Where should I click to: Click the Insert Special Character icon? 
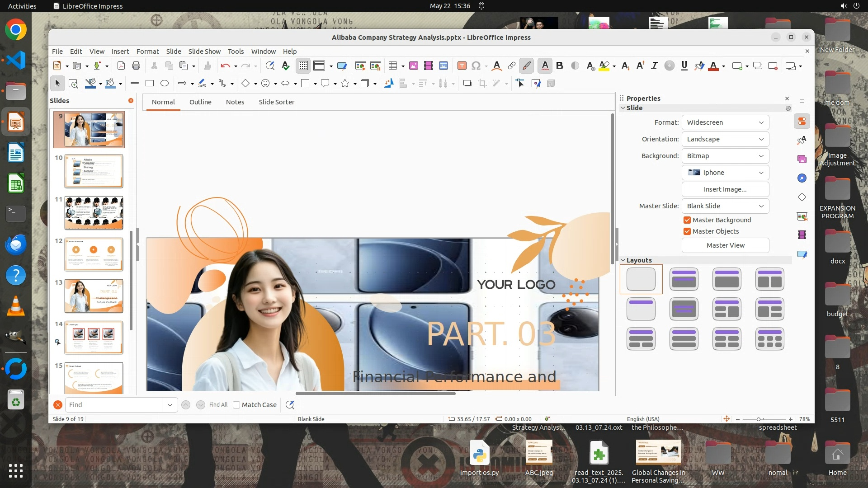pos(476,66)
